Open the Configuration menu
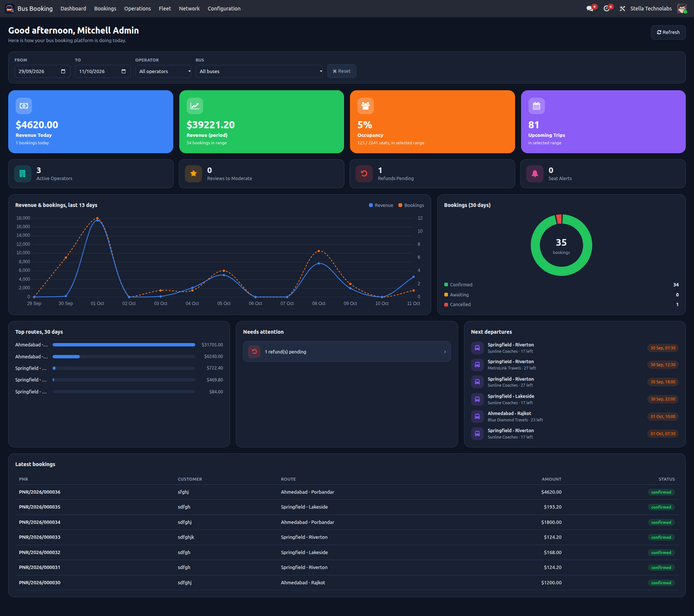Image resolution: width=694 pixels, height=616 pixels. [224, 9]
